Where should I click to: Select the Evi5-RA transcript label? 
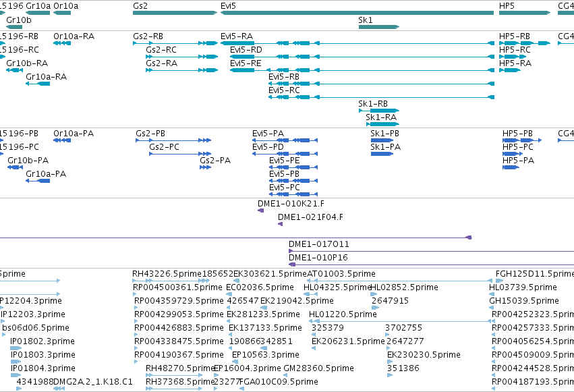[x=237, y=36]
